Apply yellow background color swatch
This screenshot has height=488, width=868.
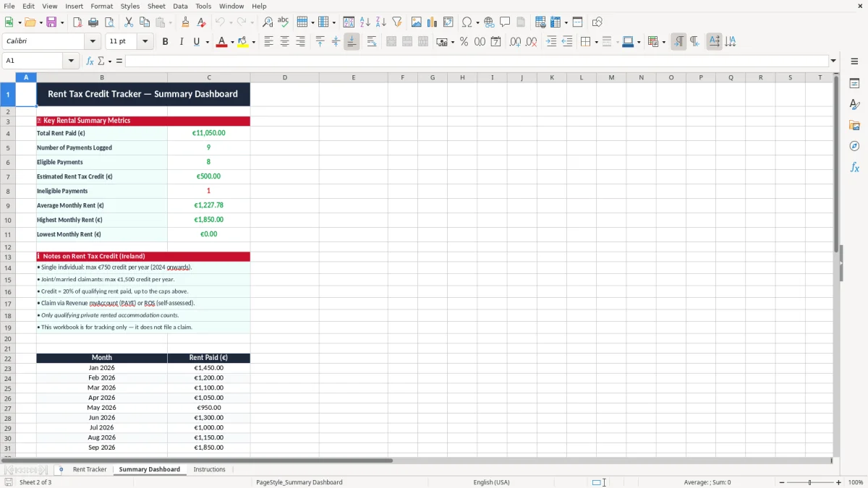(242, 42)
